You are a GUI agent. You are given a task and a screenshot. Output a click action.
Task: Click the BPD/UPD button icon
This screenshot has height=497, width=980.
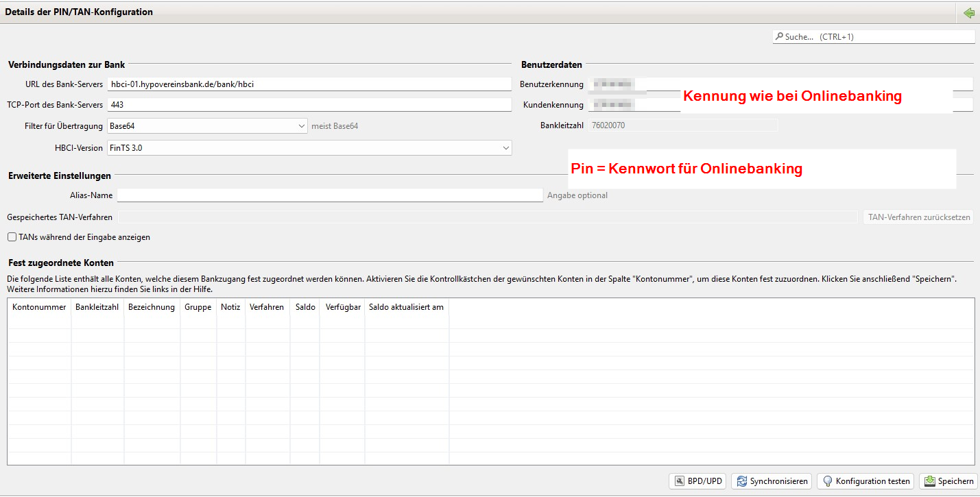(x=680, y=481)
